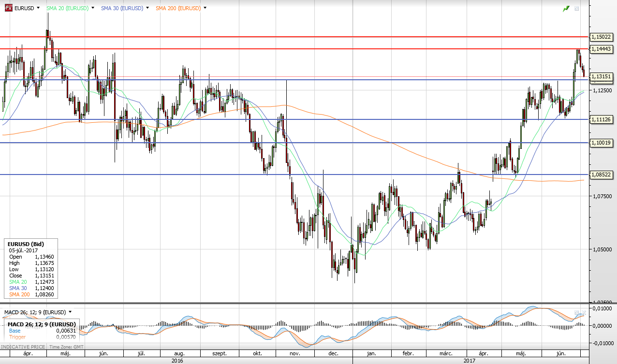The image size is (617, 364).
Task: Select the 1,14443 price level tag
Action: point(602,49)
